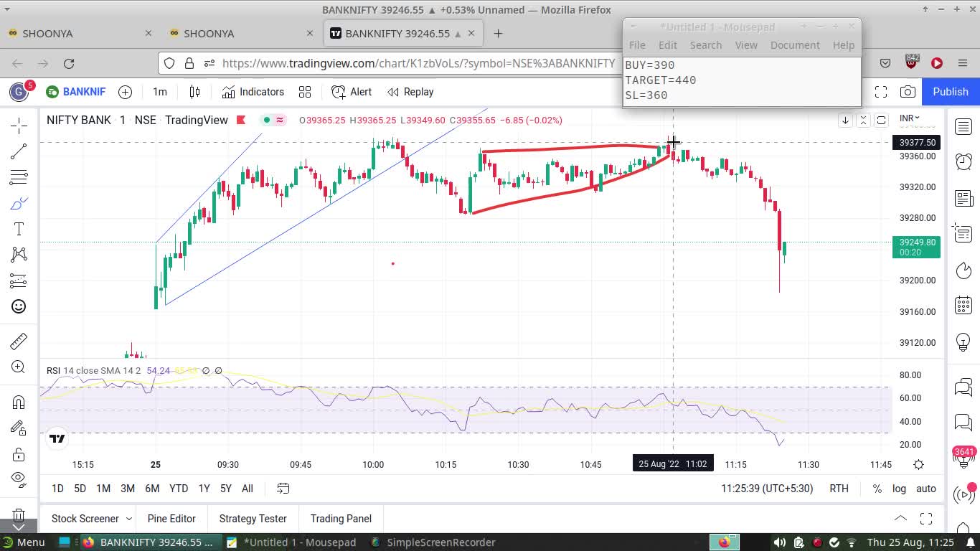Switch to the Trading Panel tab

341,519
